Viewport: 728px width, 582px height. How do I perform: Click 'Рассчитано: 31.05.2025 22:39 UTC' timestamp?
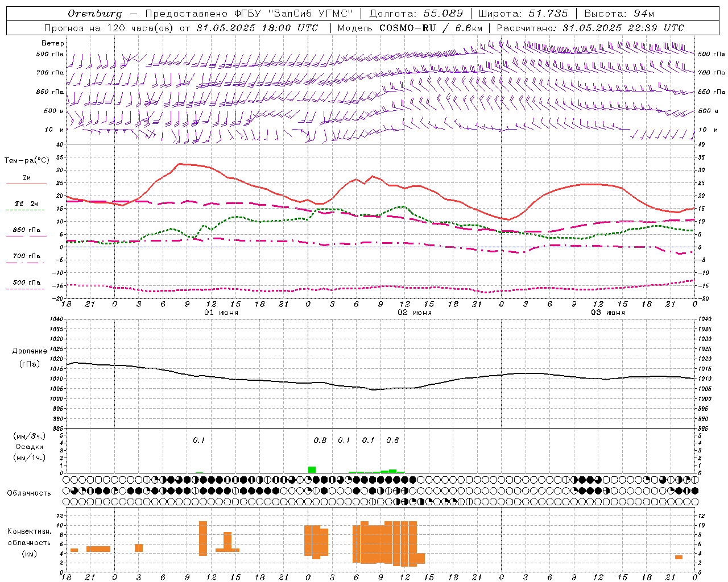tap(590, 28)
